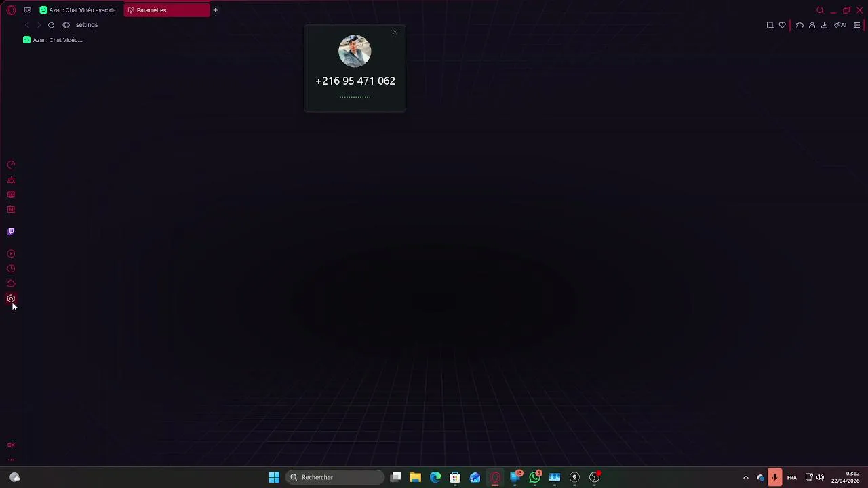Switch the FRA keyboard language
Screen dimensions: 868x488
click(792, 478)
